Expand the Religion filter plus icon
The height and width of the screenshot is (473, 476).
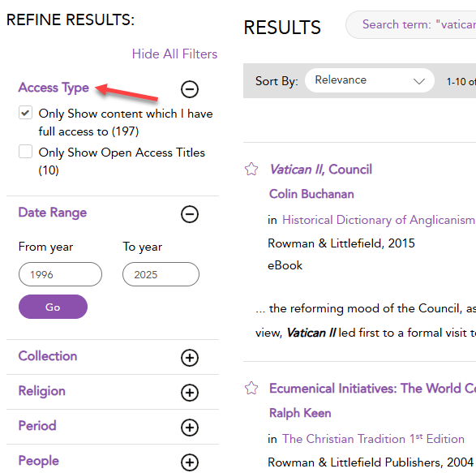click(190, 393)
